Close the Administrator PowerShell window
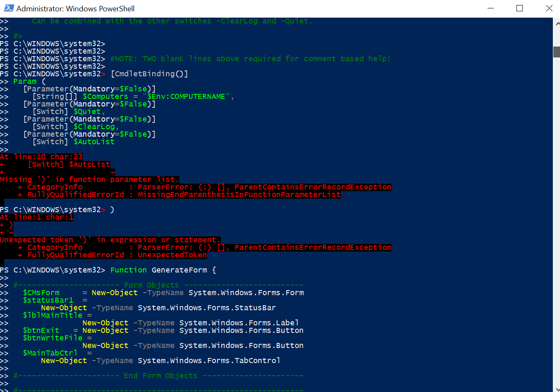Screen dimensions: 560x392 [549, 8]
